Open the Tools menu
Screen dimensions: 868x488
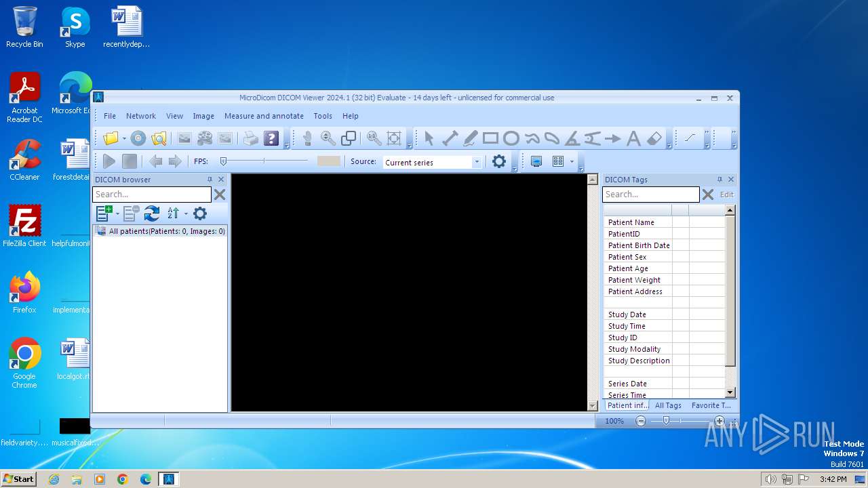pos(323,116)
